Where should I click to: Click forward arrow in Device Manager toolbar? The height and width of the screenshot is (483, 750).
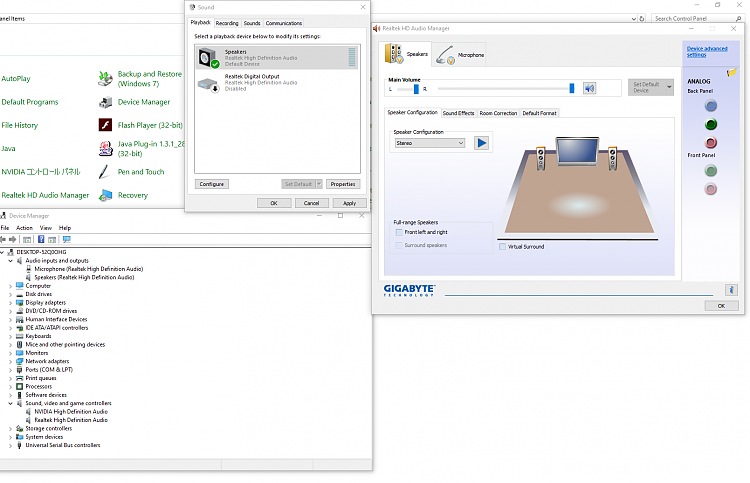click(x=12, y=240)
